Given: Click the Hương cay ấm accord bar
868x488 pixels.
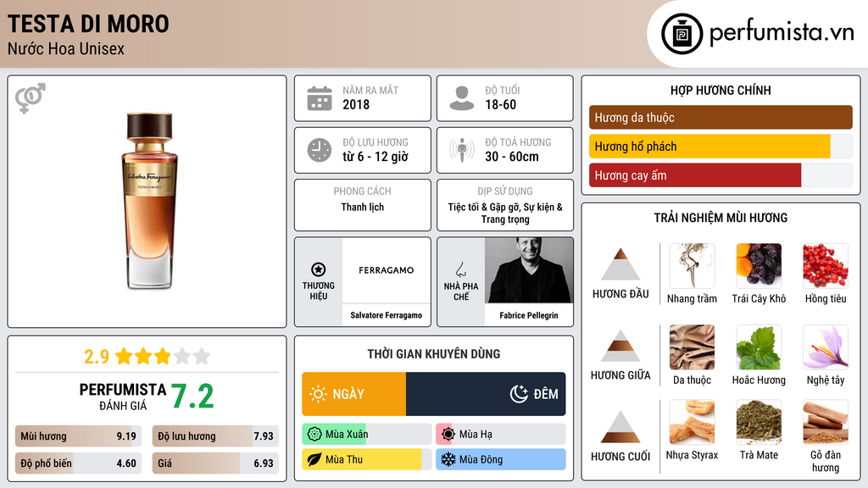Looking at the screenshot, I should pyautogui.click(x=721, y=175).
